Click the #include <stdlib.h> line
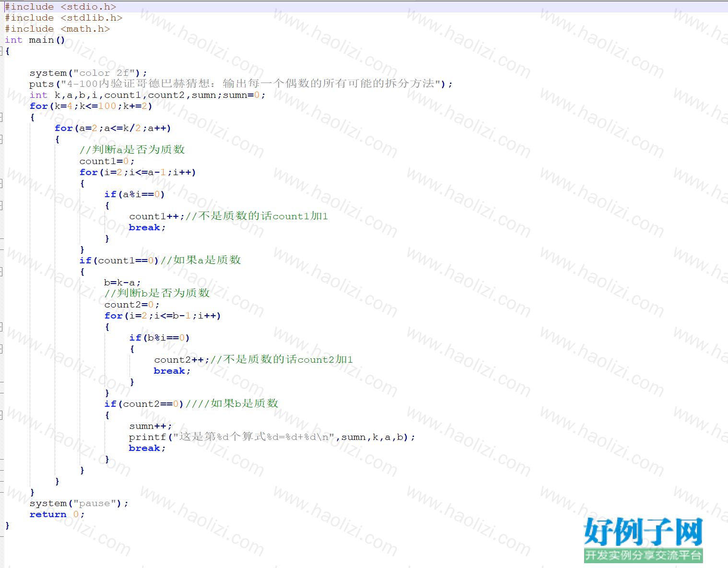Viewport: 728px width, 568px height. [63, 18]
